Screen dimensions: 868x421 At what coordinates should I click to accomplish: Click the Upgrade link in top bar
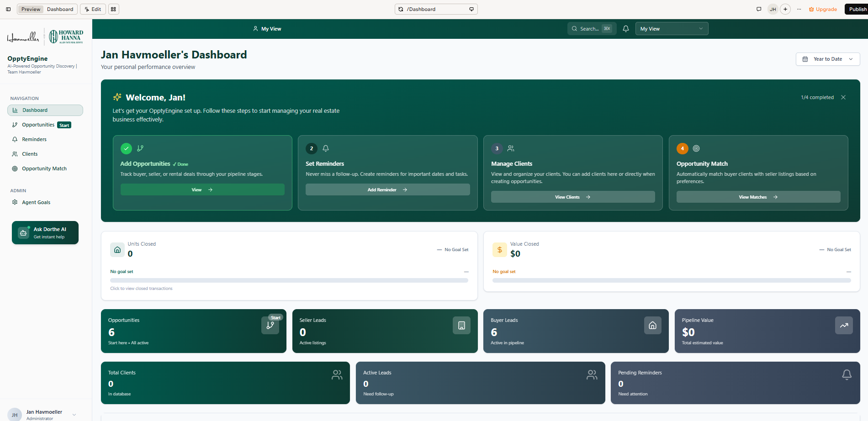(823, 9)
